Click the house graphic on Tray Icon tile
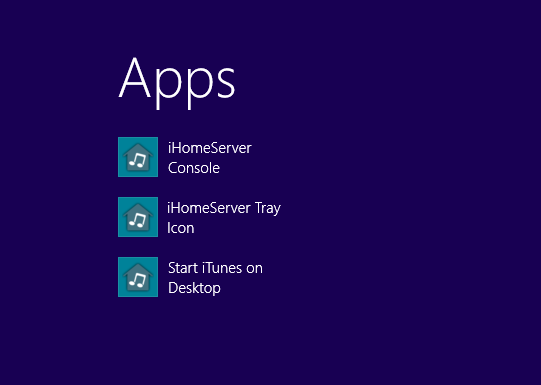Image resolution: width=541 pixels, height=385 pixels. [x=138, y=217]
